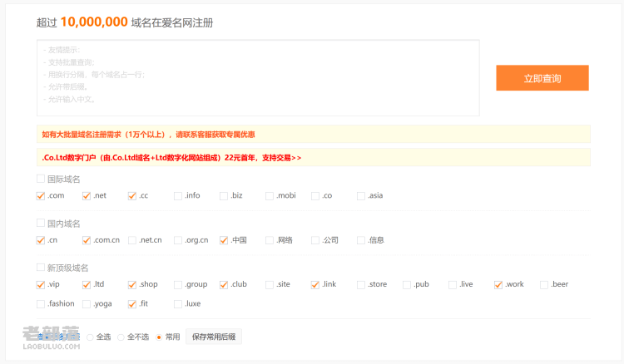The height and width of the screenshot is (364, 624).
Task: Uncheck the .shop checkbox
Action: click(132, 284)
